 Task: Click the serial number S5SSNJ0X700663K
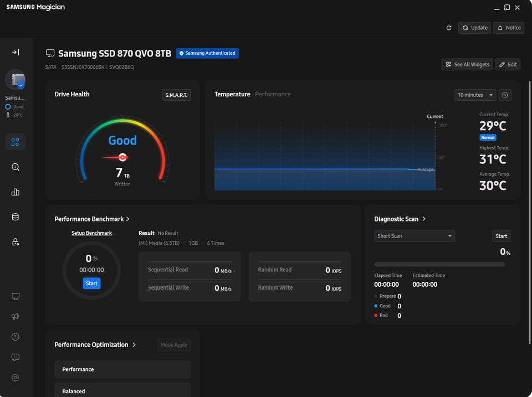pyautogui.click(x=83, y=67)
